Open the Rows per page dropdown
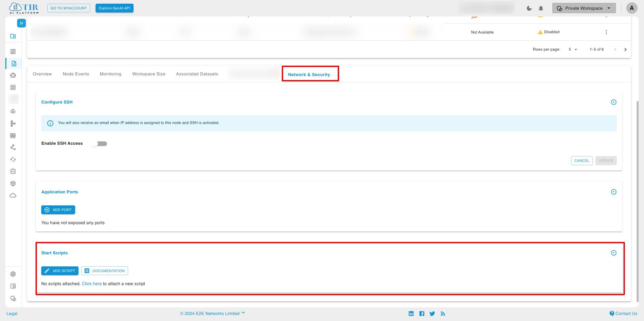 coord(573,50)
